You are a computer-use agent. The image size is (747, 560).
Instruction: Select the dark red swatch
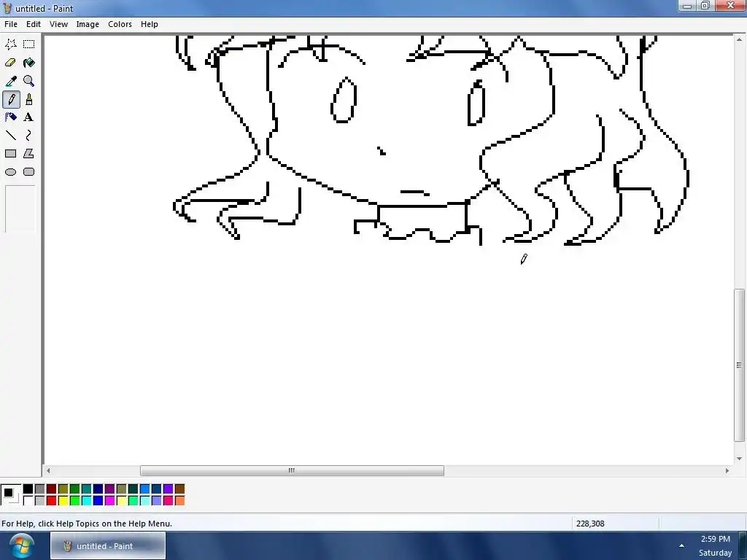coord(52,489)
